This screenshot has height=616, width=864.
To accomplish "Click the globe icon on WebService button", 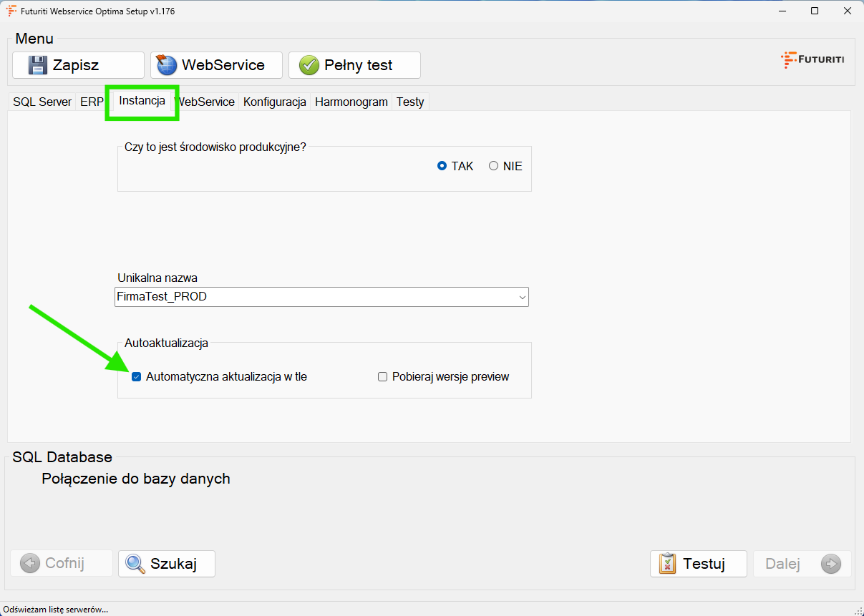I will click(x=167, y=65).
